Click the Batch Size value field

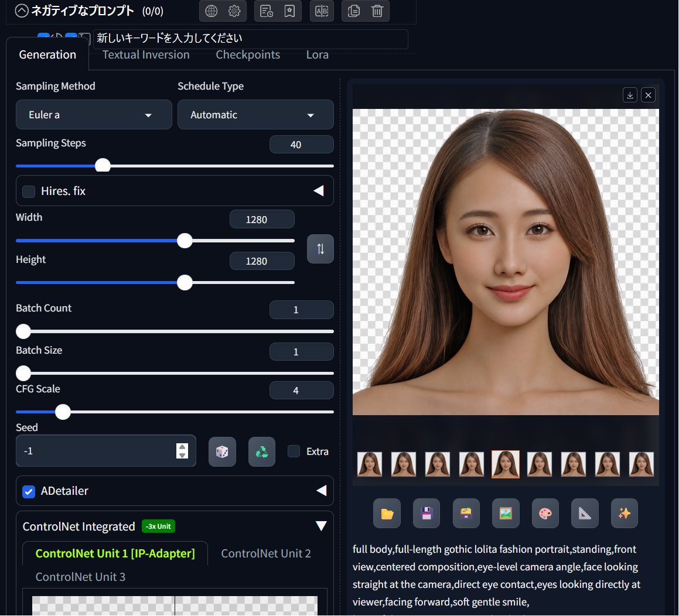point(301,352)
